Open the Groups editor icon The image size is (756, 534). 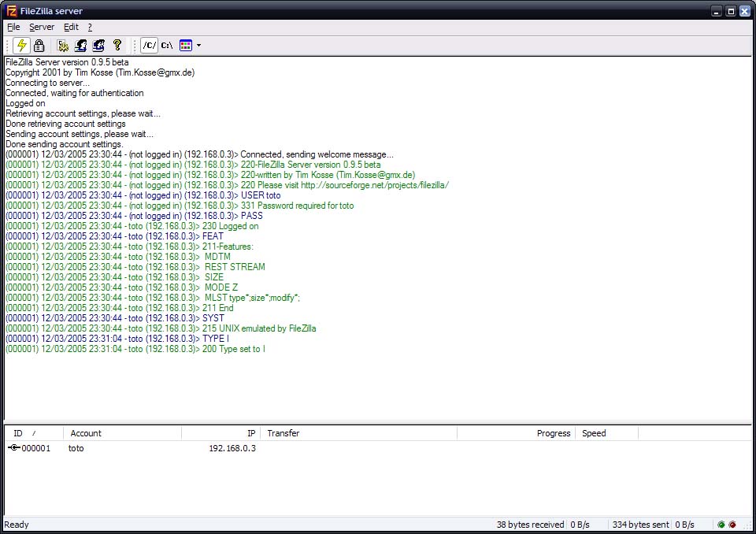(x=98, y=46)
